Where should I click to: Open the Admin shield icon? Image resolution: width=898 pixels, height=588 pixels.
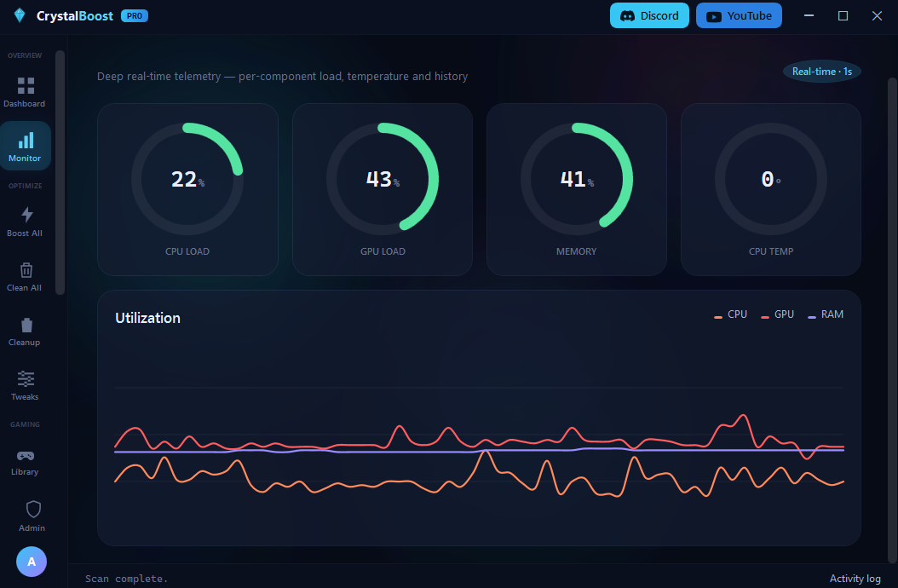point(34,509)
